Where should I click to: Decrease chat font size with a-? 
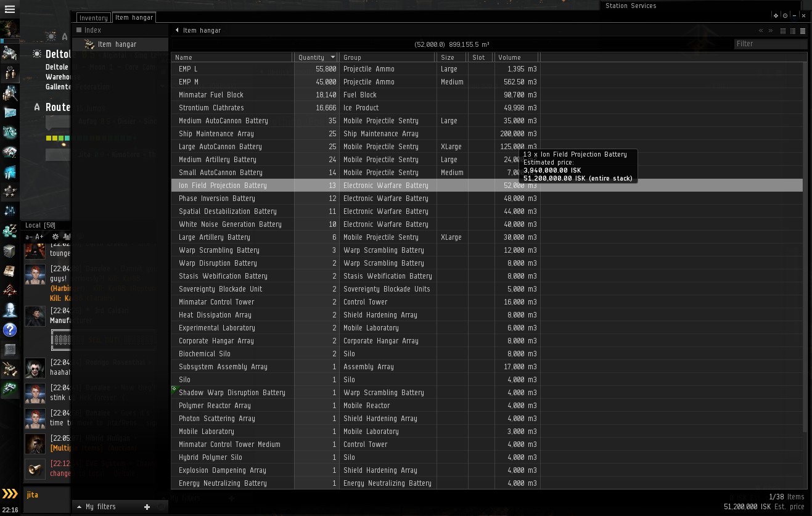point(28,237)
